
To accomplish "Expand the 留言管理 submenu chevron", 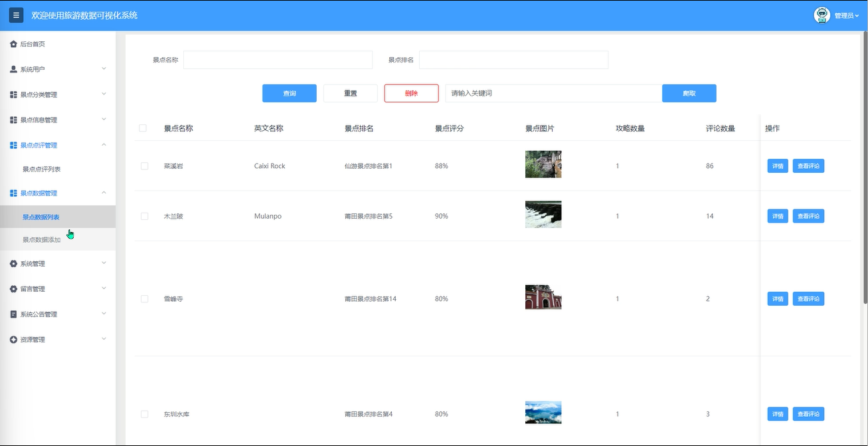I will (104, 288).
